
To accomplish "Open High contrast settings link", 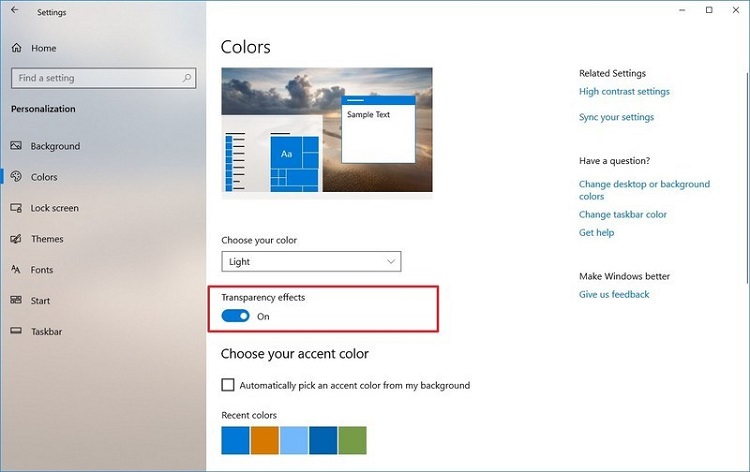I will point(624,92).
